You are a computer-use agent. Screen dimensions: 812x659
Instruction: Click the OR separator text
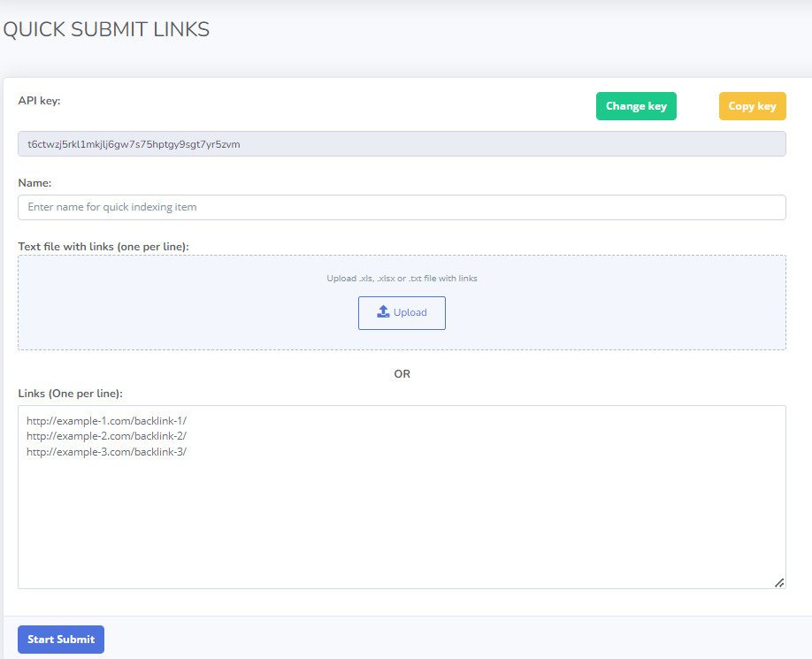[402, 374]
